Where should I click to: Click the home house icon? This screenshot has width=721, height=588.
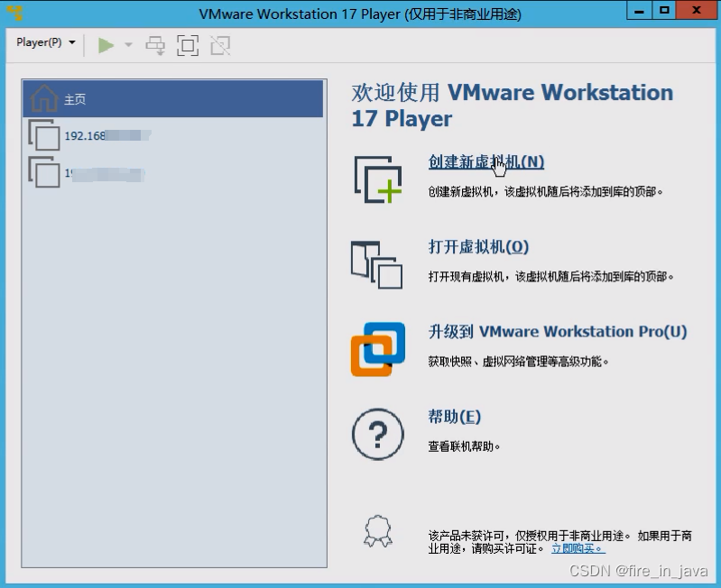[43, 98]
